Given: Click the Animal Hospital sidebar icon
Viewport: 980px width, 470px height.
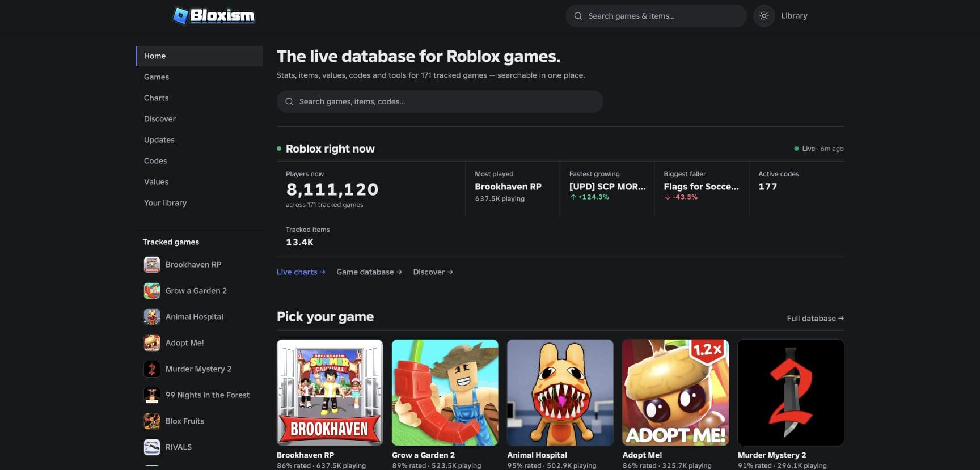Looking at the screenshot, I should [x=152, y=317].
